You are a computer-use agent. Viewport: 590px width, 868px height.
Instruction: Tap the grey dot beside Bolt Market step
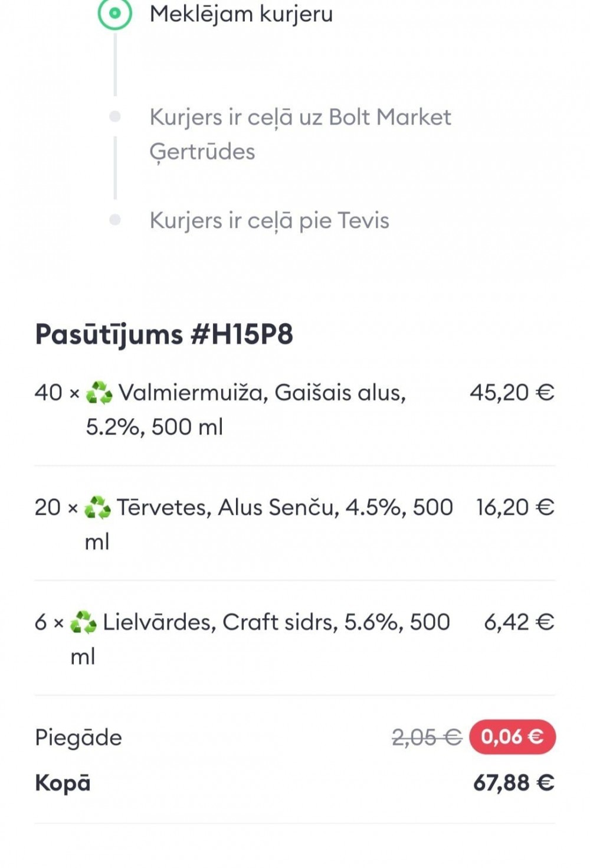pos(115,117)
